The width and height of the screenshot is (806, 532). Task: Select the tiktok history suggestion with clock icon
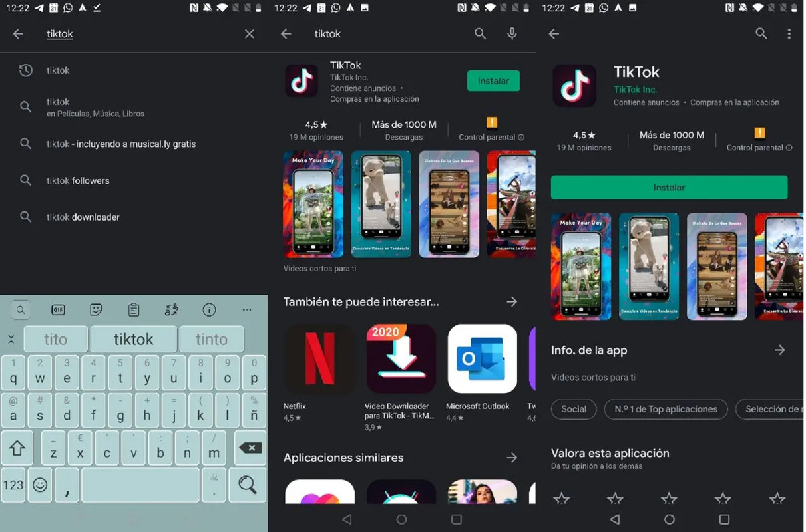pyautogui.click(x=134, y=70)
